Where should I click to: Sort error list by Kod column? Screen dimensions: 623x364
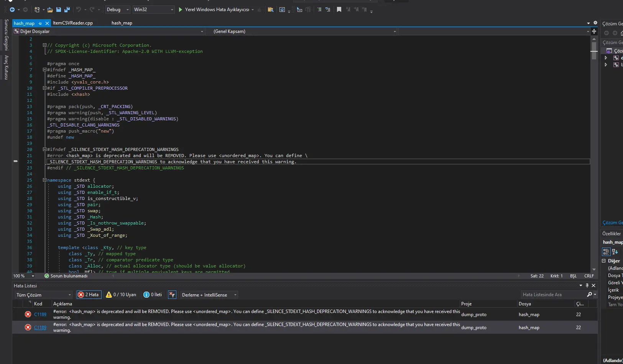(42, 303)
